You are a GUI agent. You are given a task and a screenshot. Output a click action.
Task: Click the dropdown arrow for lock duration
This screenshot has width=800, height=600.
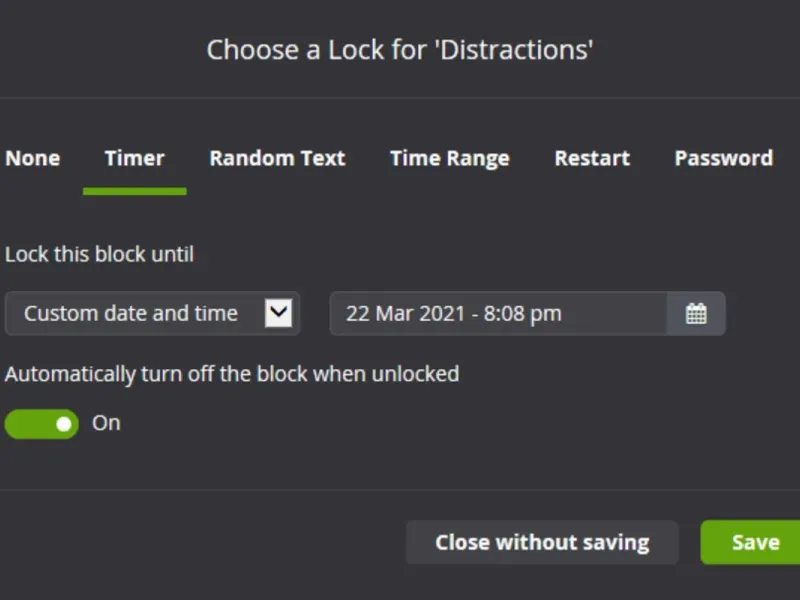[279, 313]
